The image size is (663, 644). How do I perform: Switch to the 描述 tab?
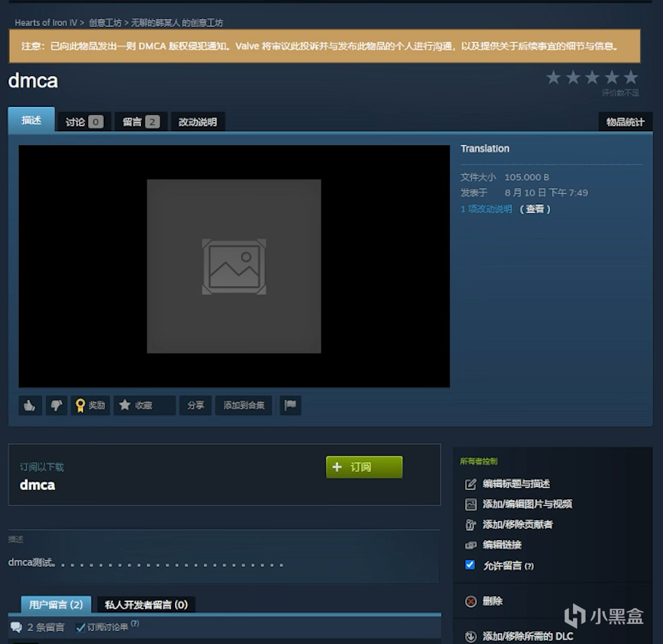[31, 120]
